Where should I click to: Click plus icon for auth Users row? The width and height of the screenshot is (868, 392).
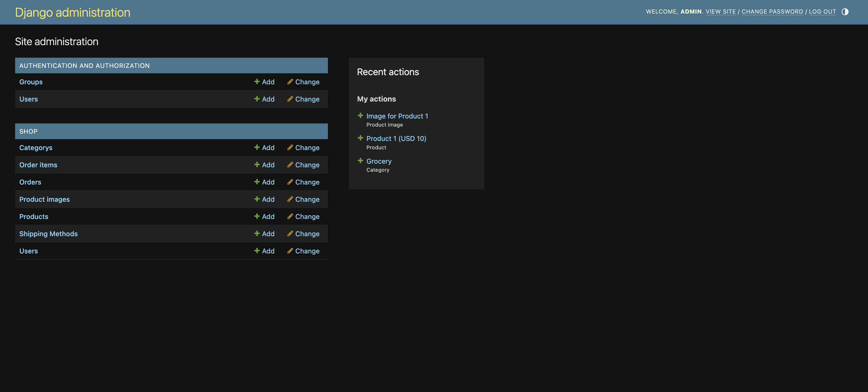(x=257, y=99)
